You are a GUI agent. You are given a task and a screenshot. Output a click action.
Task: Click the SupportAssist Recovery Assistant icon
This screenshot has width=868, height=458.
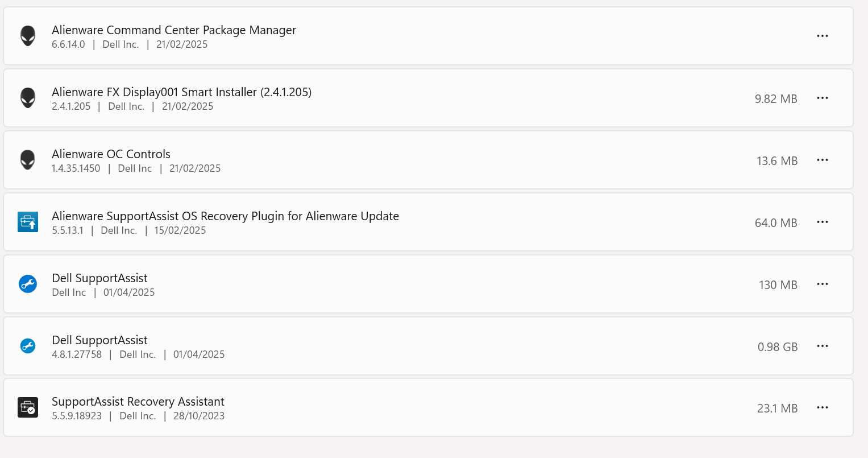click(28, 407)
